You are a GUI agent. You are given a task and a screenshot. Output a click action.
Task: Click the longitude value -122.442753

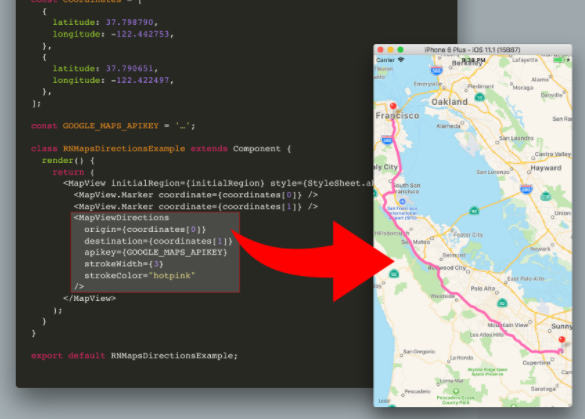pos(140,34)
